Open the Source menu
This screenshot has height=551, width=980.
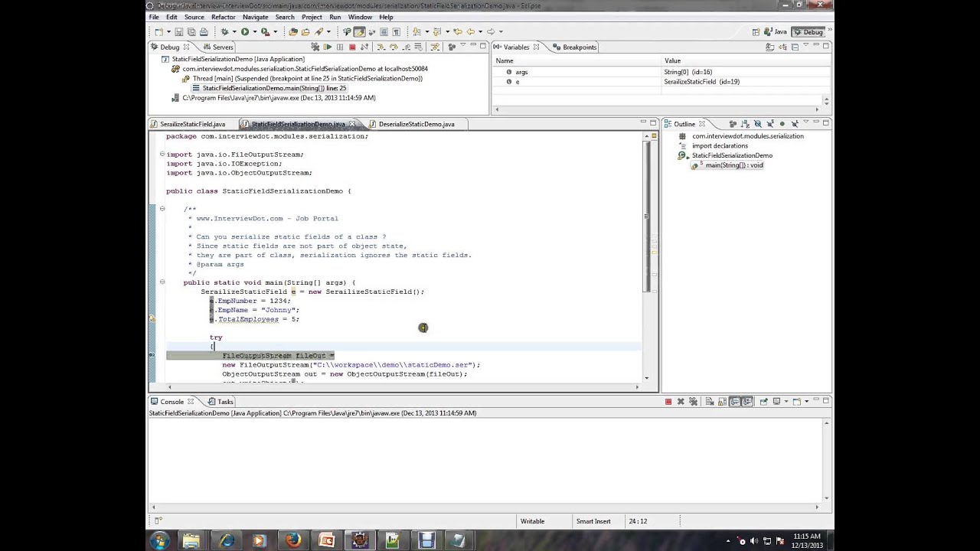point(194,17)
